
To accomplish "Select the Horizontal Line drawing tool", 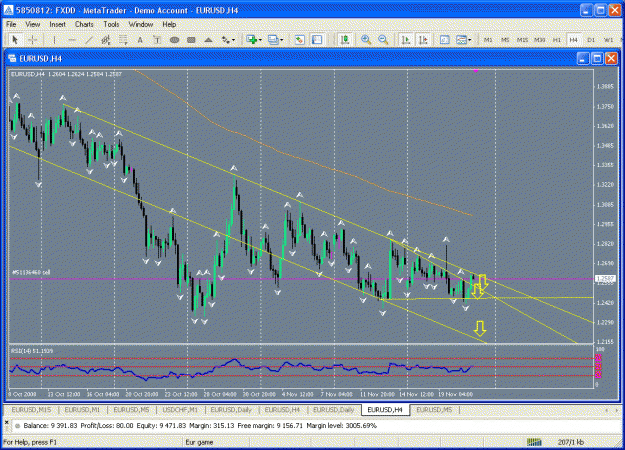I will 72,39.
